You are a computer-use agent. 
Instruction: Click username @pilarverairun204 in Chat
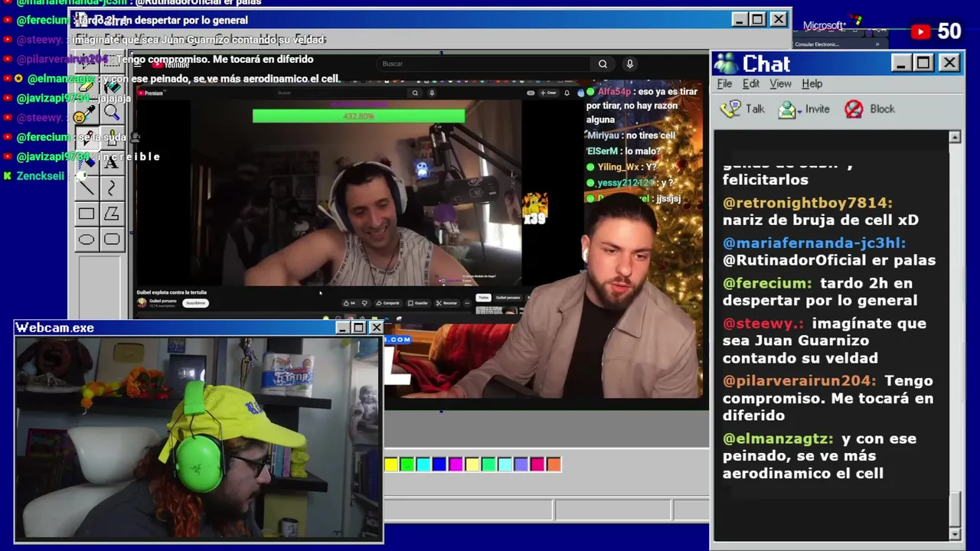tap(799, 380)
